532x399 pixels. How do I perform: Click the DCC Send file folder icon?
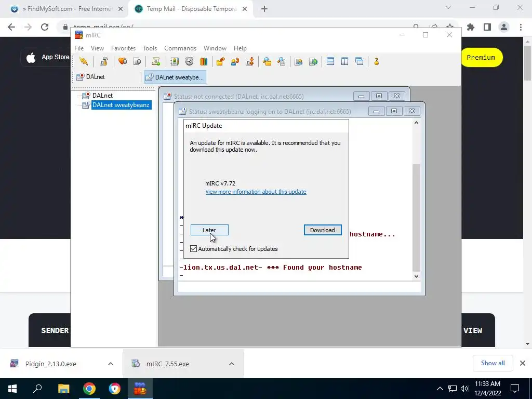(220, 61)
